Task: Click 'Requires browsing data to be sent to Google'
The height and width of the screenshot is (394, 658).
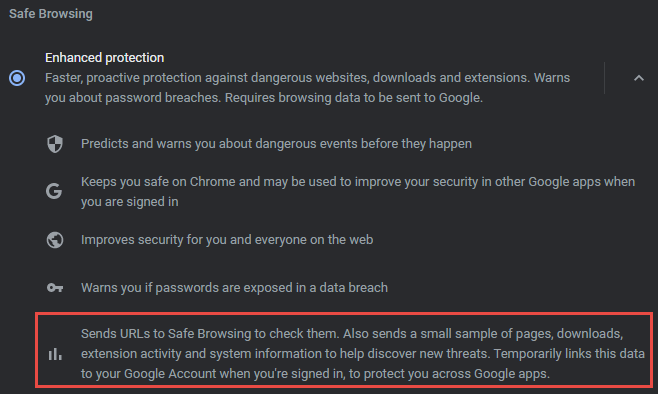Action: pyautogui.click(x=354, y=98)
